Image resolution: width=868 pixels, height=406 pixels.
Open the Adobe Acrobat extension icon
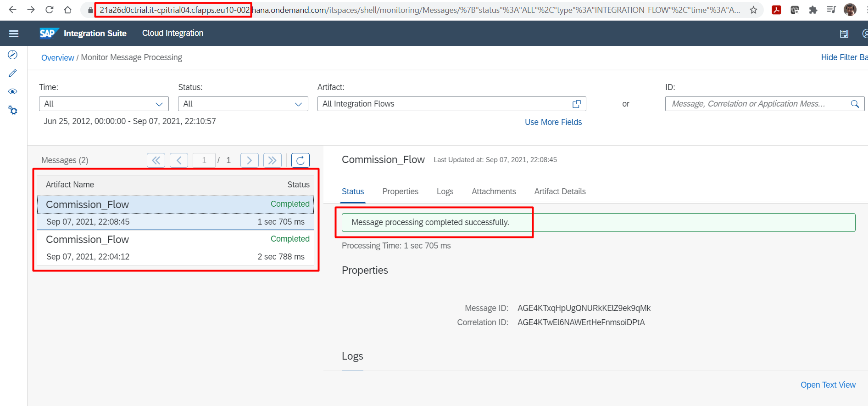[776, 10]
